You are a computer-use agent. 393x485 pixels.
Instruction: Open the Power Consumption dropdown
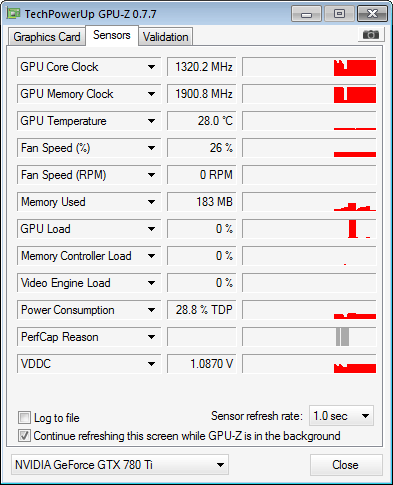[151, 310]
